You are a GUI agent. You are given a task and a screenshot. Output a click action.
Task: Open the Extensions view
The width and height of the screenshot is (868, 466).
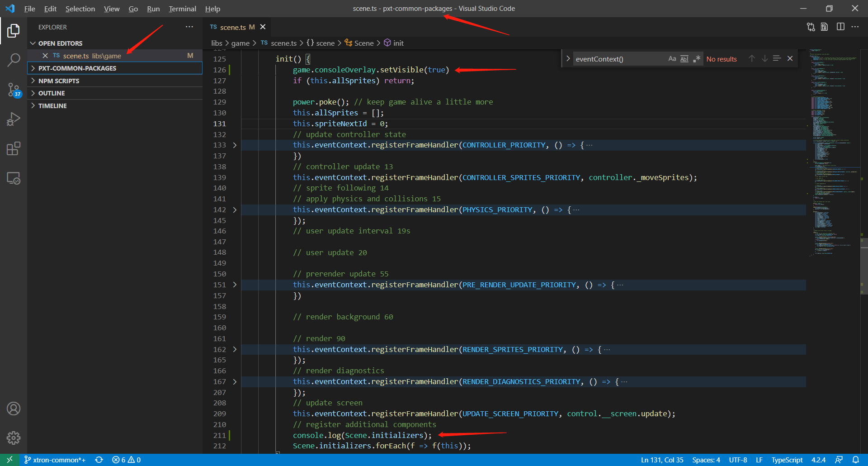pos(14,148)
